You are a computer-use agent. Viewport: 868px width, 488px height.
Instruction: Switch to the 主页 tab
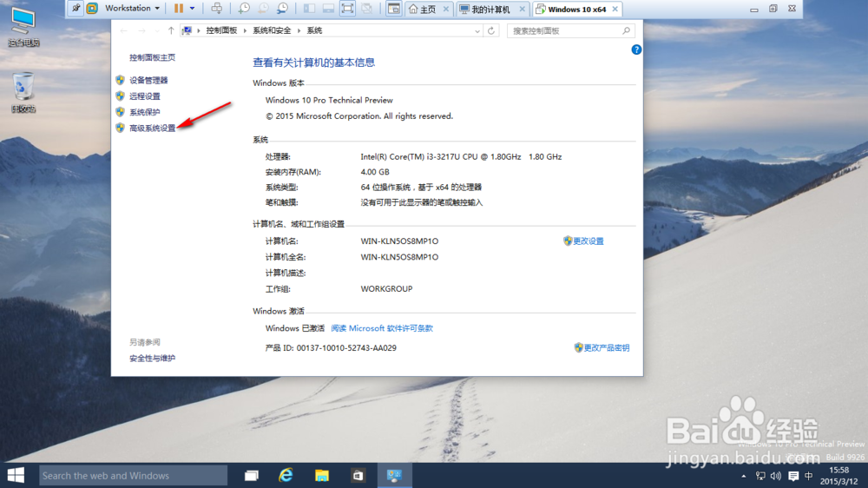423,10
